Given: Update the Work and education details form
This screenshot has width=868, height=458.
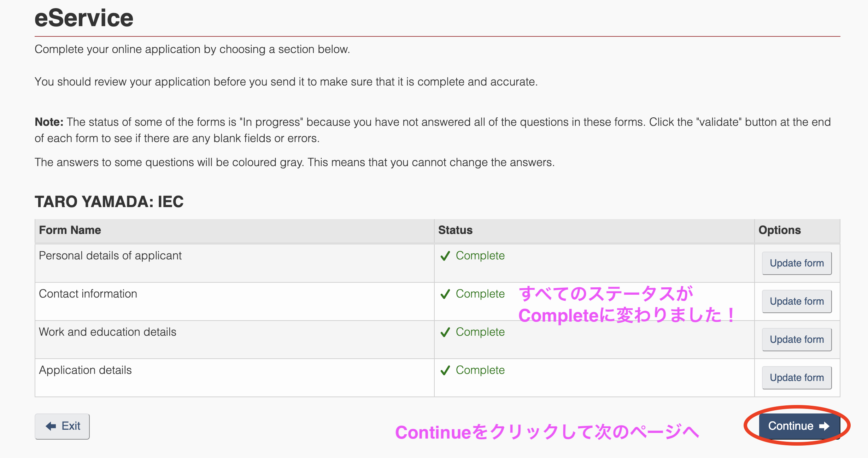Looking at the screenshot, I should pyautogui.click(x=797, y=340).
